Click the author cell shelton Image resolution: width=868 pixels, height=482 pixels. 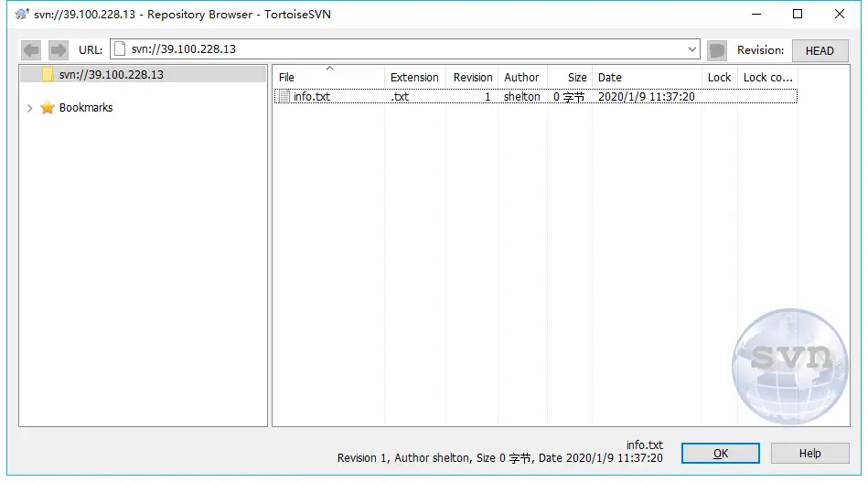(522, 96)
